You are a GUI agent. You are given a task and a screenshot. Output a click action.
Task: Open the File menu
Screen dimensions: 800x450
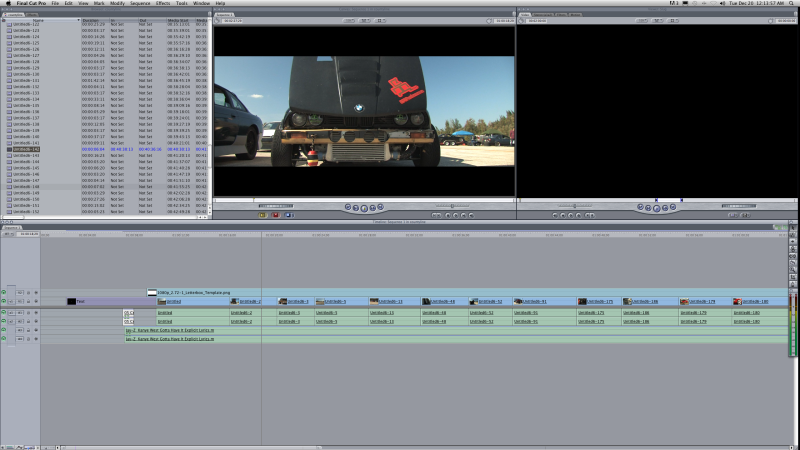55,3
